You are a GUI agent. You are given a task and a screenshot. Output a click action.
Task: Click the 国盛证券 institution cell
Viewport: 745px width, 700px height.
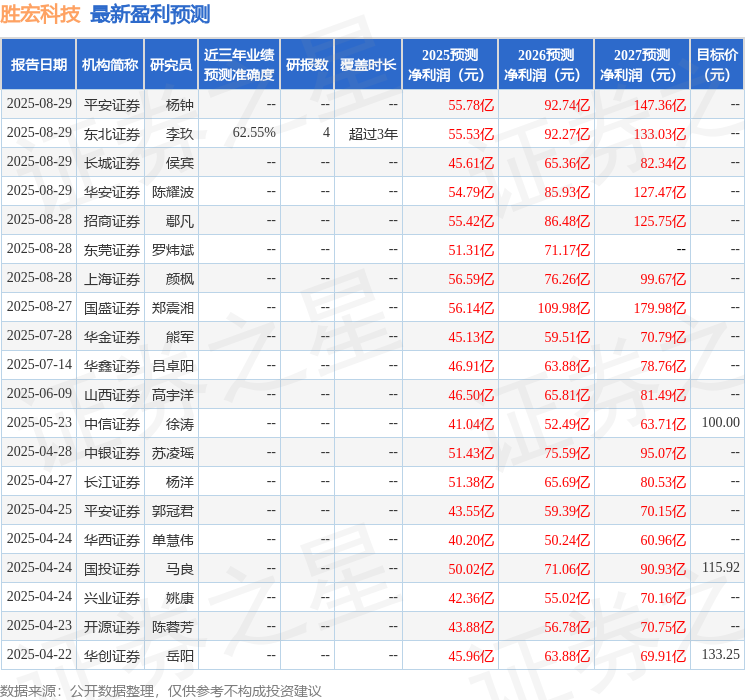click(x=112, y=308)
